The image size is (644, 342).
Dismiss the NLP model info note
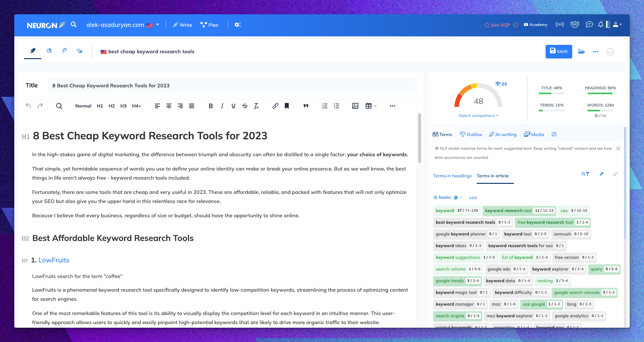(618, 148)
